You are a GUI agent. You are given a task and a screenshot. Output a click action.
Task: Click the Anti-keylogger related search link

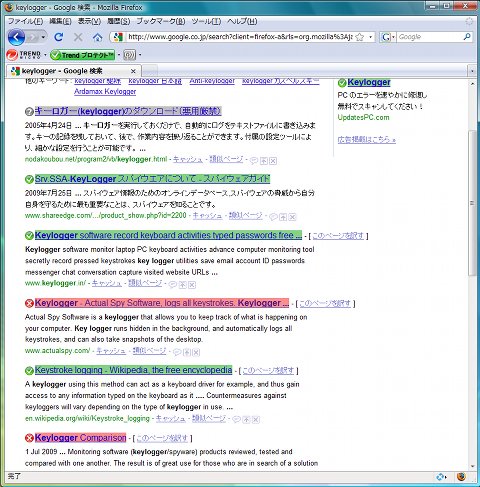click(x=212, y=81)
